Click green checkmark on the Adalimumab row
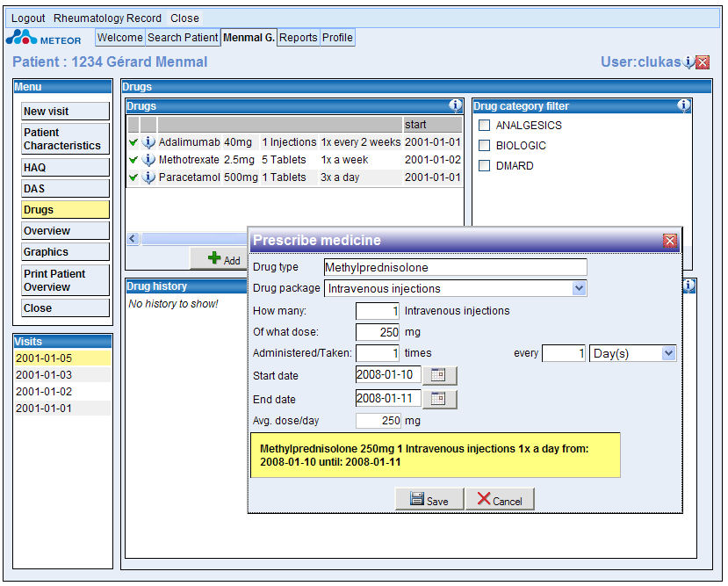Viewport: 728px width, 586px height. click(x=133, y=142)
